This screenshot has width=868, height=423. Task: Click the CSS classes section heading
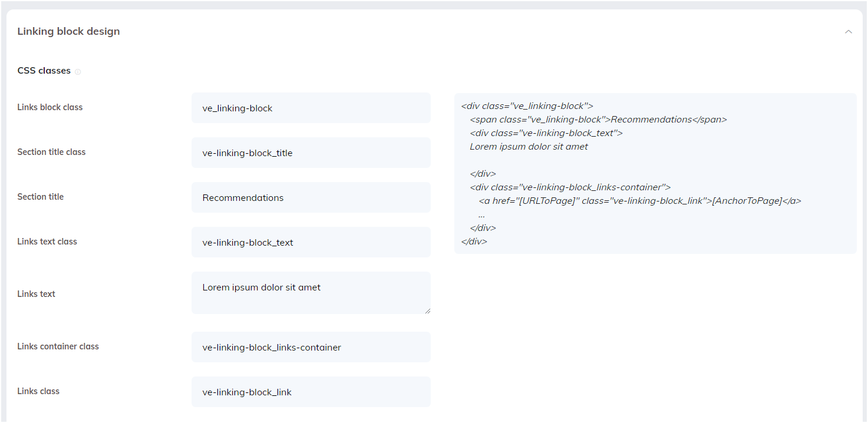pyautogui.click(x=42, y=70)
